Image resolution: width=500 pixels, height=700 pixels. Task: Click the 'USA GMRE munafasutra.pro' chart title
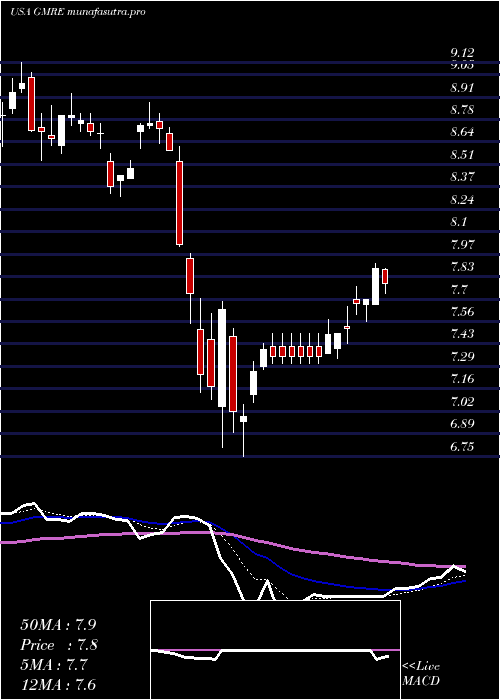click(78, 12)
